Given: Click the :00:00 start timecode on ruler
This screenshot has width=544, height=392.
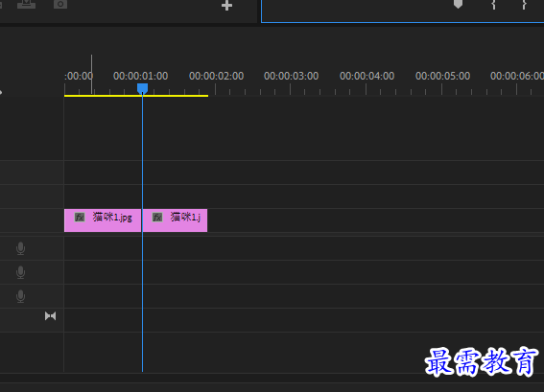Looking at the screenshot, I should (79, 76).
